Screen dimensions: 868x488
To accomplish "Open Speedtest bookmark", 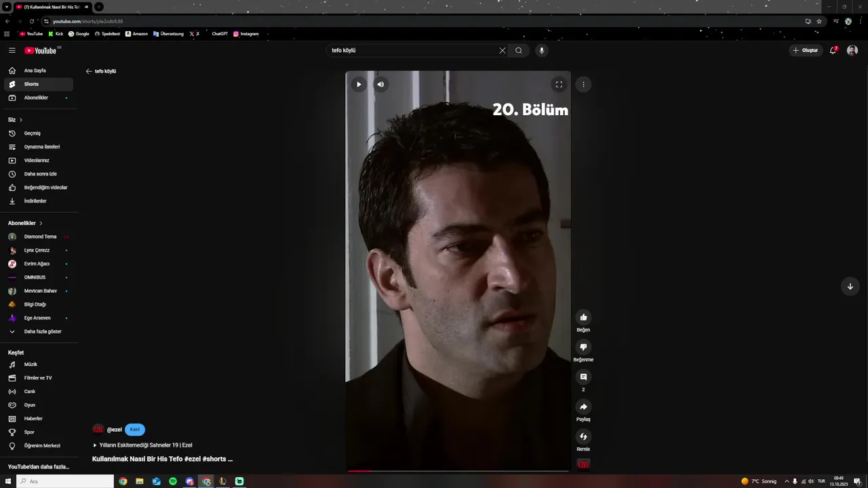I will pyautogui.click(x=107, y=34).
